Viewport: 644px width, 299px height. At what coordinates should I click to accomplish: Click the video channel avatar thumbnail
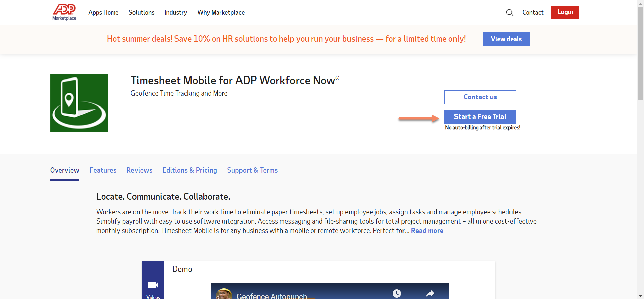click(x=224, y=294)
